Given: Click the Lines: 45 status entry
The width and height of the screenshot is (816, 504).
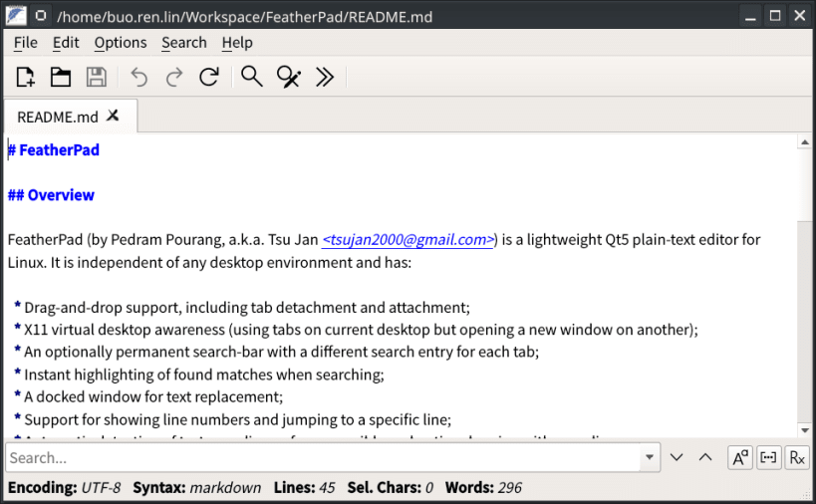Looking at the screenshot, I should pyautogui.click(x=305, y=488).
